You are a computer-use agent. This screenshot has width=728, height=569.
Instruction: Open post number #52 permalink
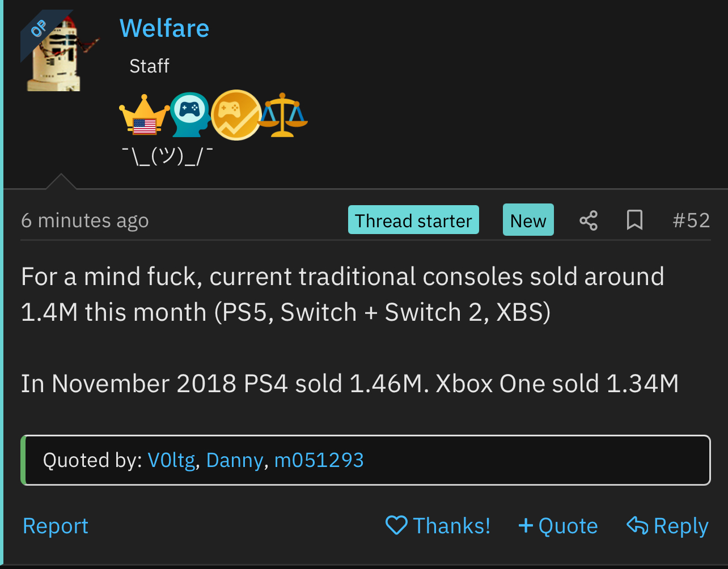[691, 220]
